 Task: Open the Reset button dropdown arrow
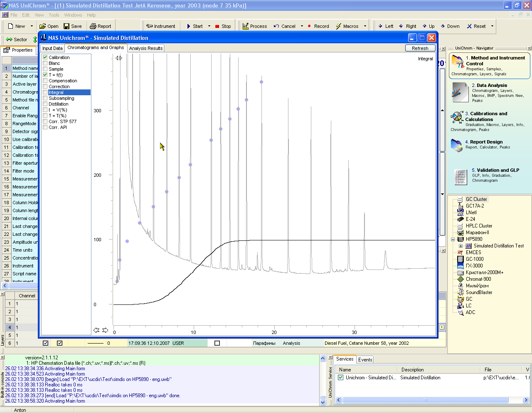[x=492, y=26]
